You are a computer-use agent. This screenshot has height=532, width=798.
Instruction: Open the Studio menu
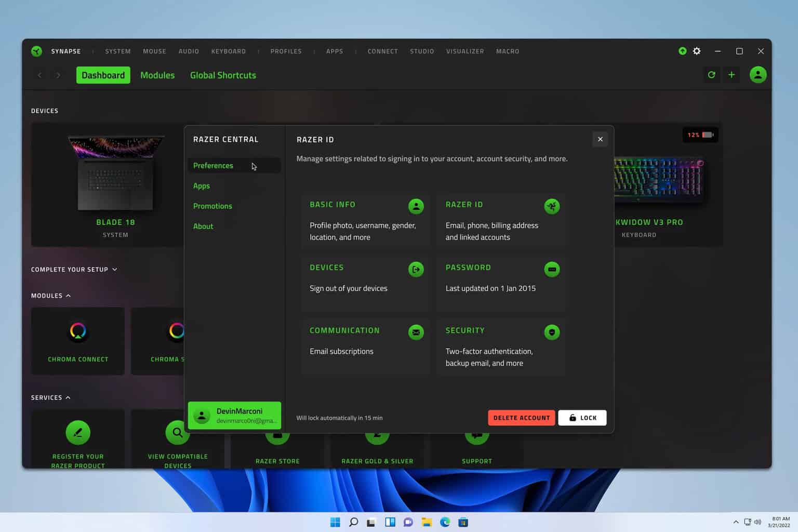422,51
